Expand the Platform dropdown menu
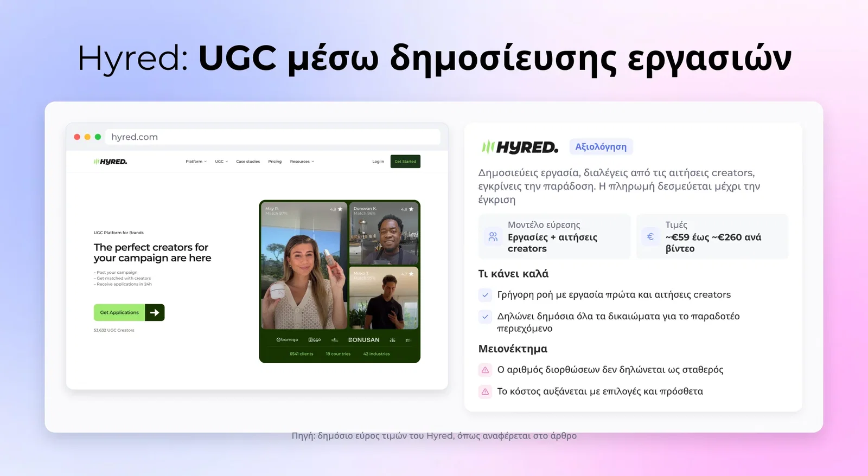Image resolution: width=868 pixels, height=476 pixels. click(196, 162)
